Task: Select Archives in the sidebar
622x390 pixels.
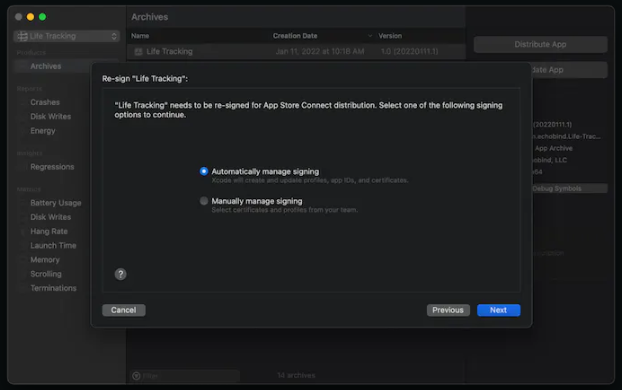Action: pos(46,66)
